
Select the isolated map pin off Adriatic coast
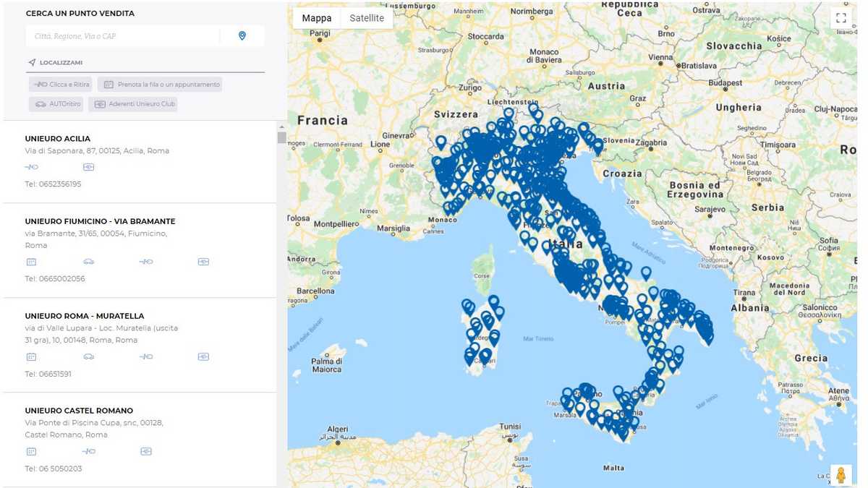(x=646, y=273)
